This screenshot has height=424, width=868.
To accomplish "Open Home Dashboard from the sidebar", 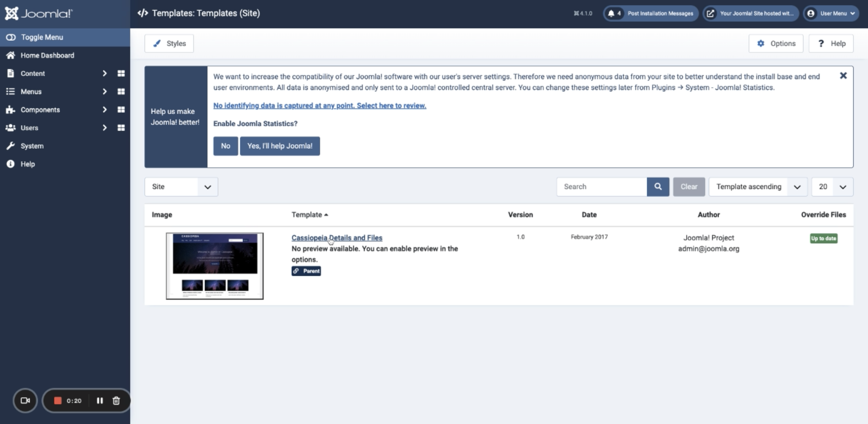I will tap(47, 55).
